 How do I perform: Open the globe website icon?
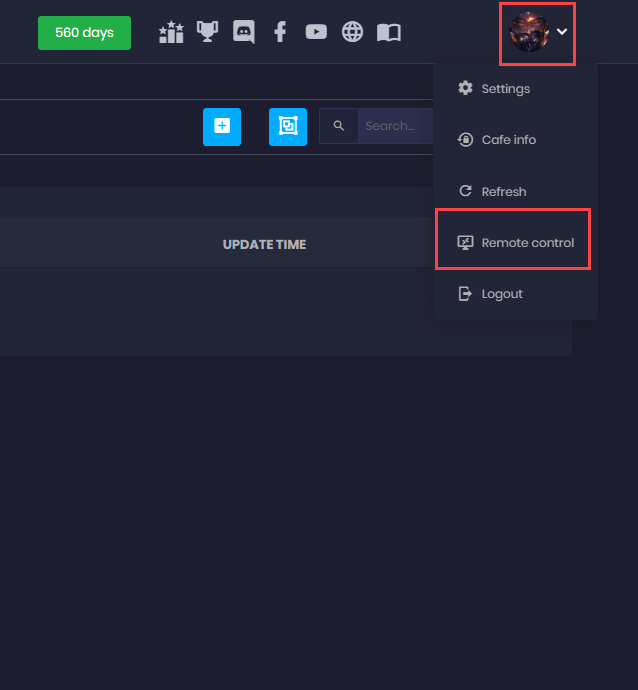pyautogui.click(x=352, y=32)
